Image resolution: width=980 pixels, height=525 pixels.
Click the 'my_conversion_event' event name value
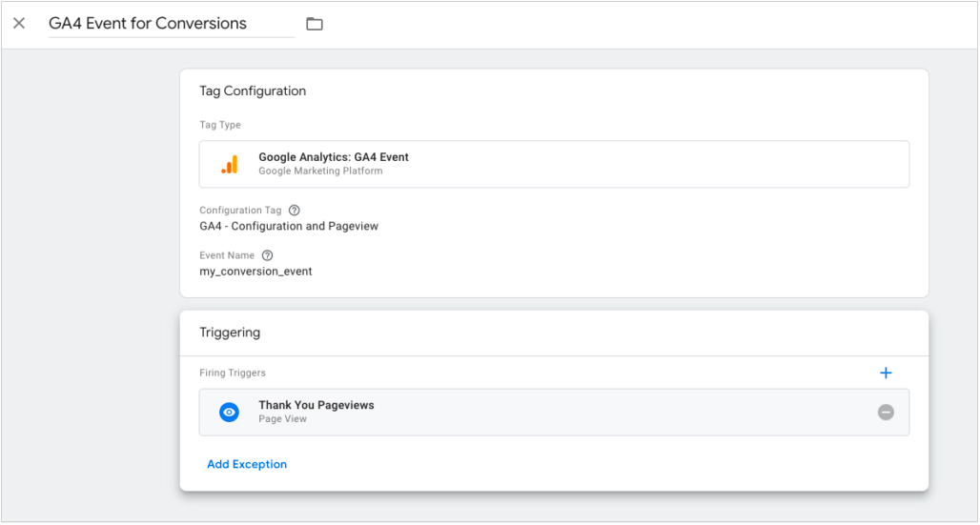pos(255,272)
